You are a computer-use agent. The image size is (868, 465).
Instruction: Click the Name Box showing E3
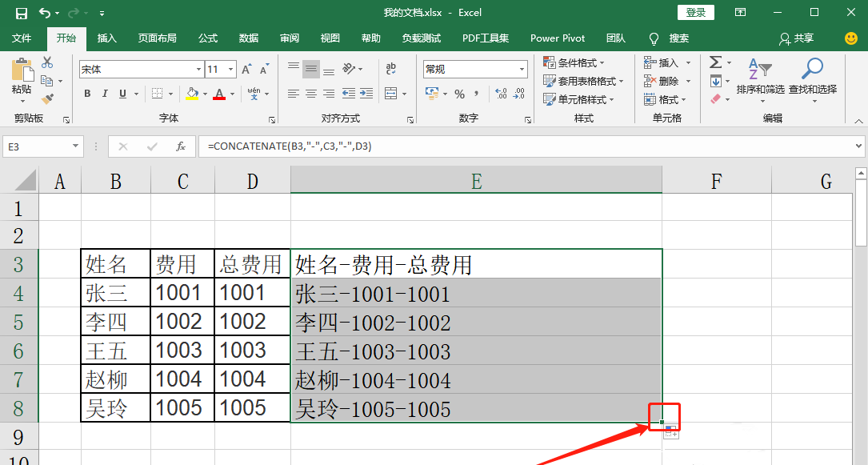[36, 146]
